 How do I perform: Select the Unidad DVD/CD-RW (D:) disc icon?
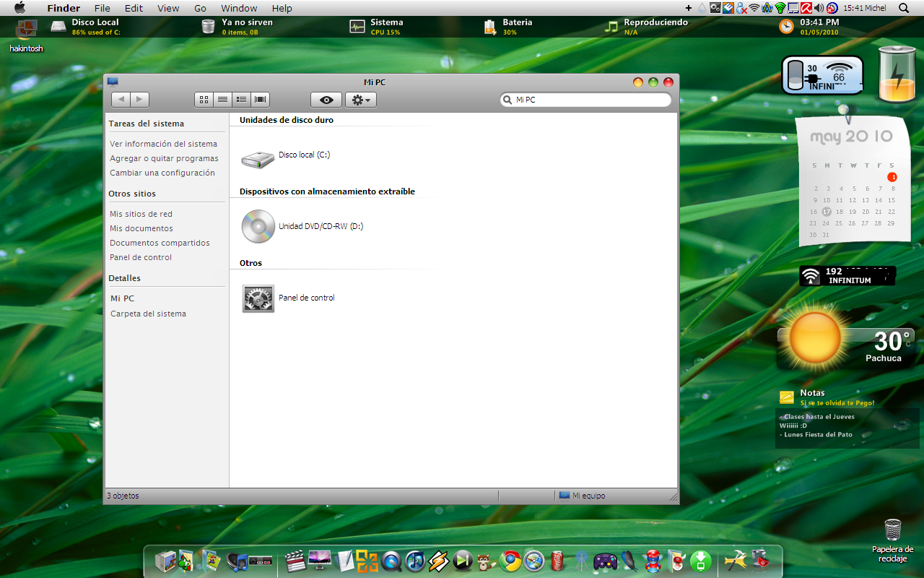[258, 226]
